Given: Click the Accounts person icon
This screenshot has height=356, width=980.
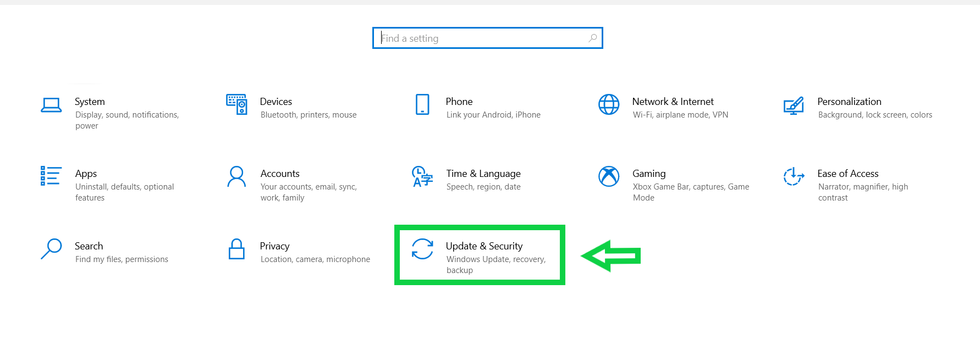Looking at the screenshot, I should tap(236, 177).
